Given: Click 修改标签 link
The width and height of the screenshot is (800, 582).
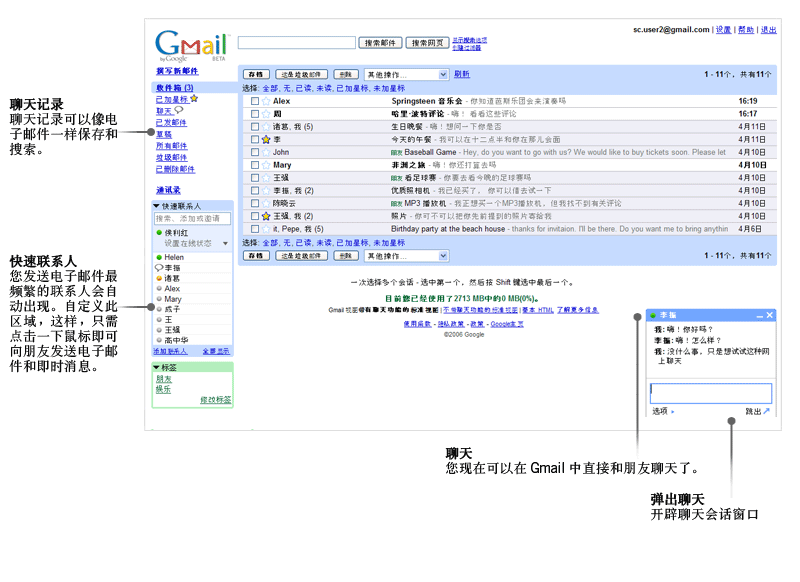Looking at the screenshot, I should (215, 399).
